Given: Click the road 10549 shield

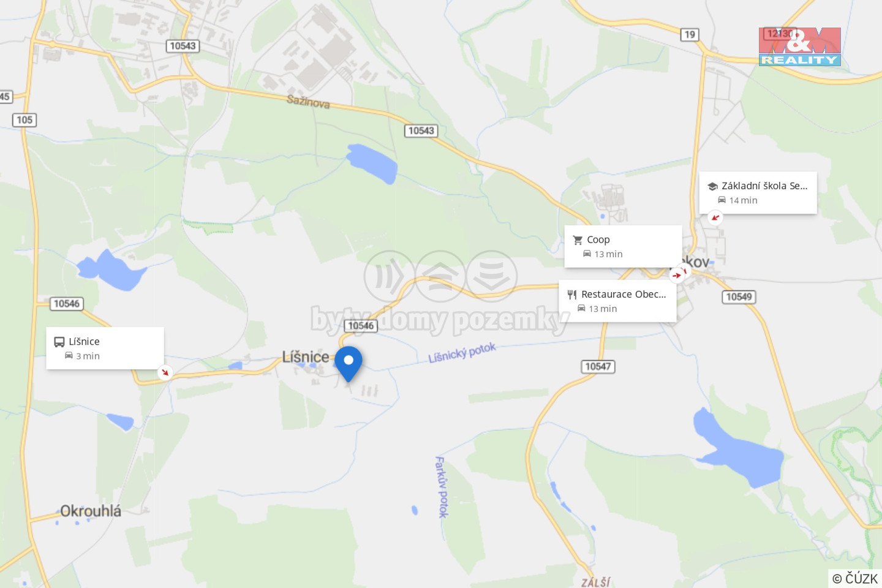Looking at the screenshot, I should [x=739, y=297].
